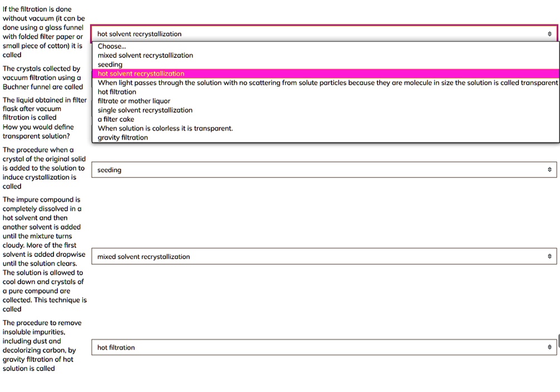Choose 'mixed solvent recrystallization' from open list
This screenshot has height=392, width=560.
326,56
